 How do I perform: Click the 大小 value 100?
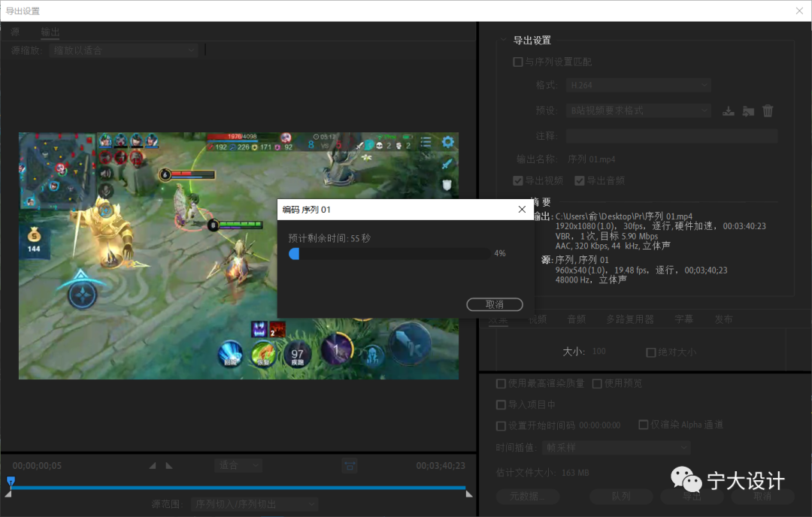[599, 352]
